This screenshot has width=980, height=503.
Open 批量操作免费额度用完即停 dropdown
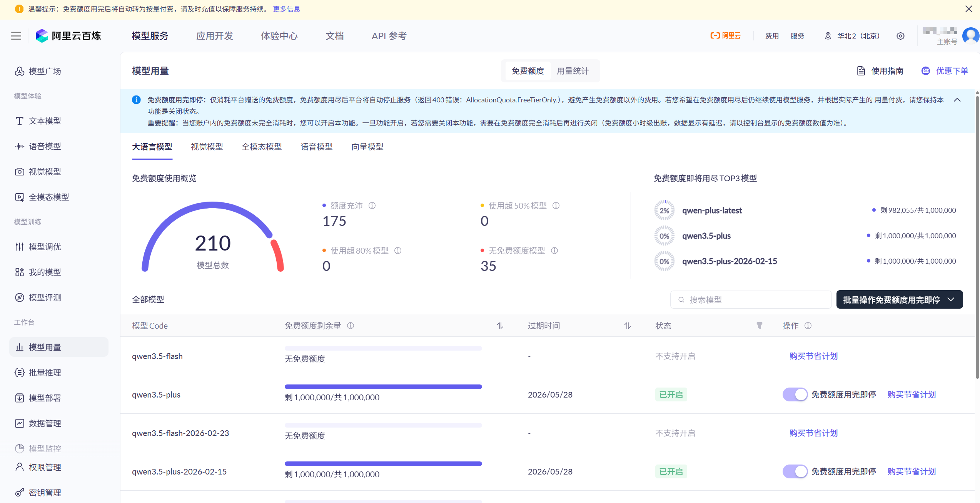tap(900, 299)
